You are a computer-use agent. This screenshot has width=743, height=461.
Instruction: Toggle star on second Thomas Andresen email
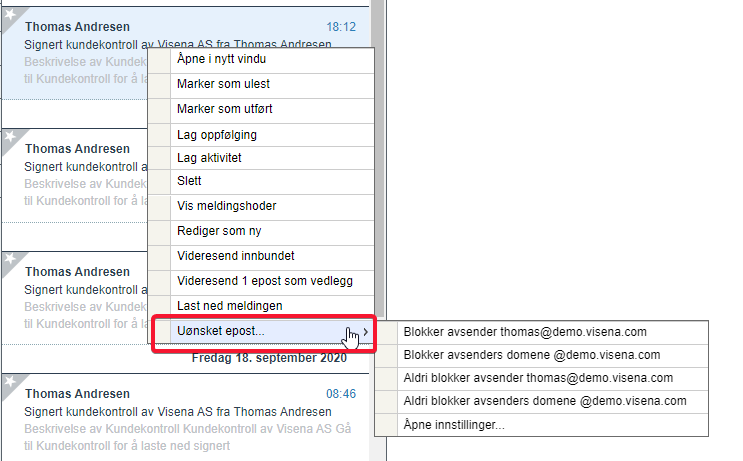pyautogui.click(x=10, y=137)
